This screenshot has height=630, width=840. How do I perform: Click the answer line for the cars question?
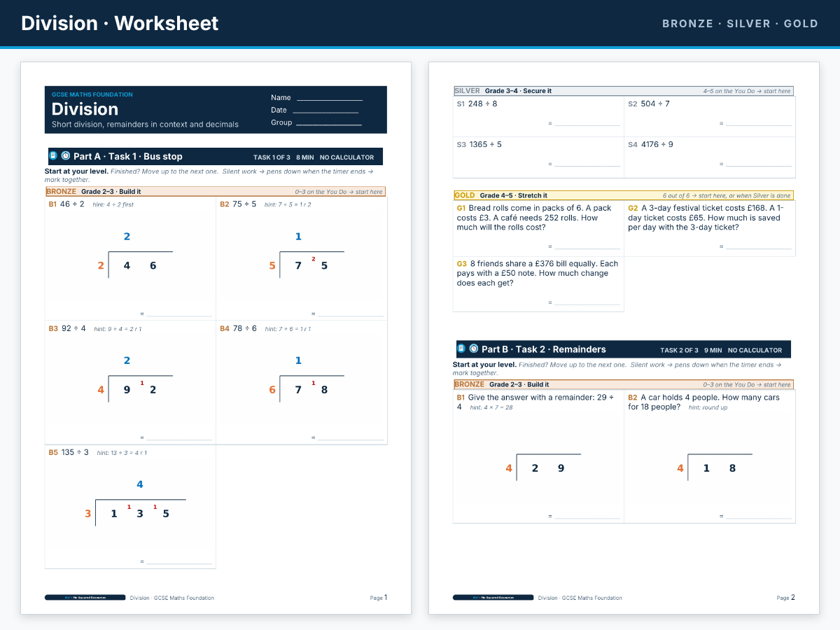759,518
